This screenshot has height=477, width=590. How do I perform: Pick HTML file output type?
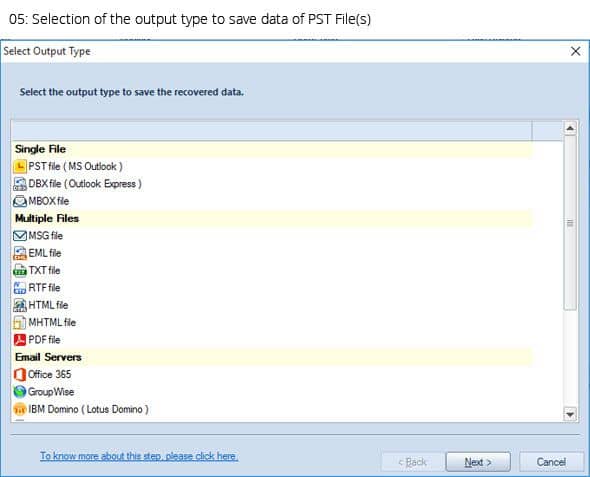coord(48,305)
